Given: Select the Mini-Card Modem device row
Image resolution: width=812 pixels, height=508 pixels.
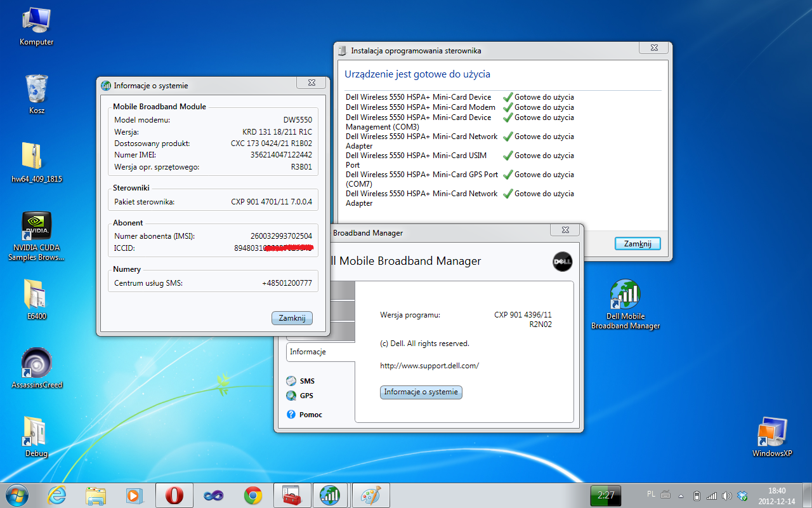Looking at the screenshot, I should [460, 107].
